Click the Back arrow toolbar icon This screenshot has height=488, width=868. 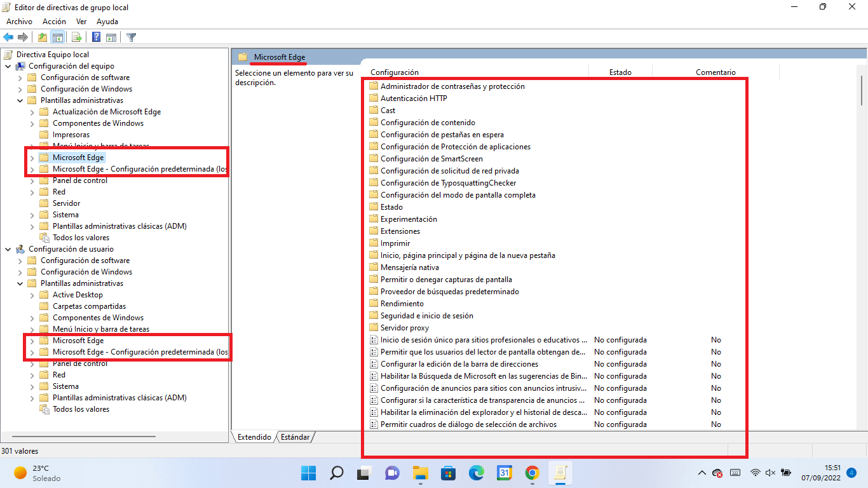[9, 37]
